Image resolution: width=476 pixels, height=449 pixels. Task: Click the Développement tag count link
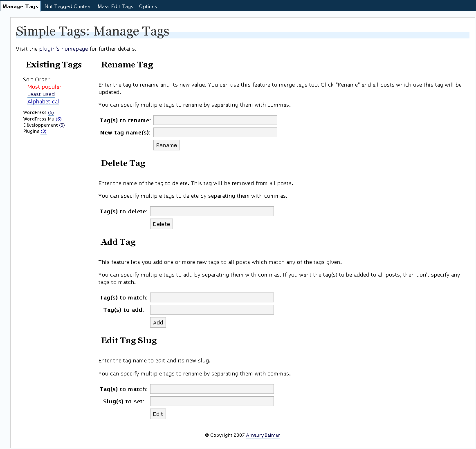[62, 125]
